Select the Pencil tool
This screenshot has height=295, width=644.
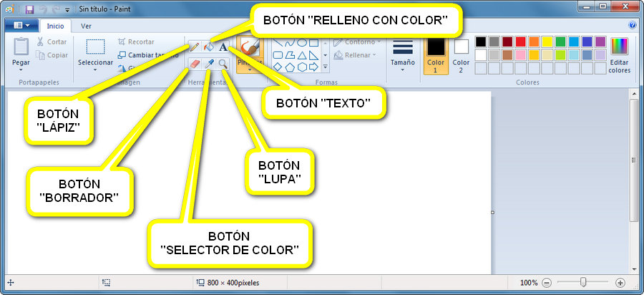click(x=194, y=47)
